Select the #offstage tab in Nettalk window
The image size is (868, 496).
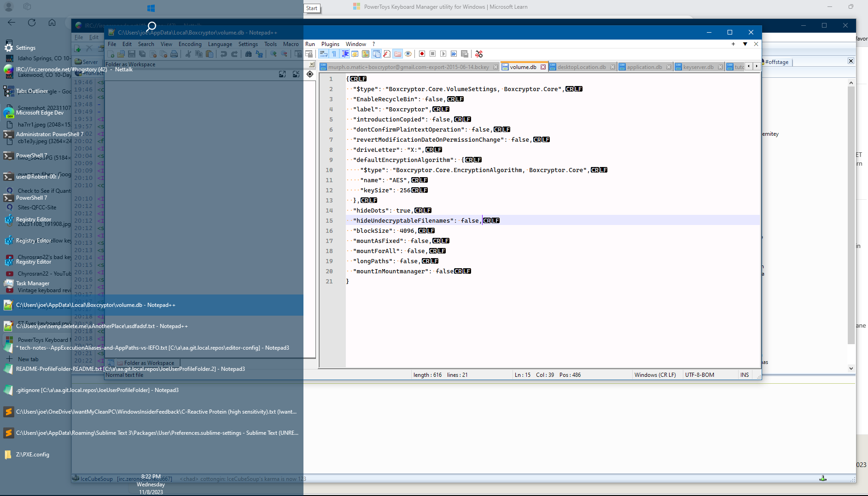776,62
